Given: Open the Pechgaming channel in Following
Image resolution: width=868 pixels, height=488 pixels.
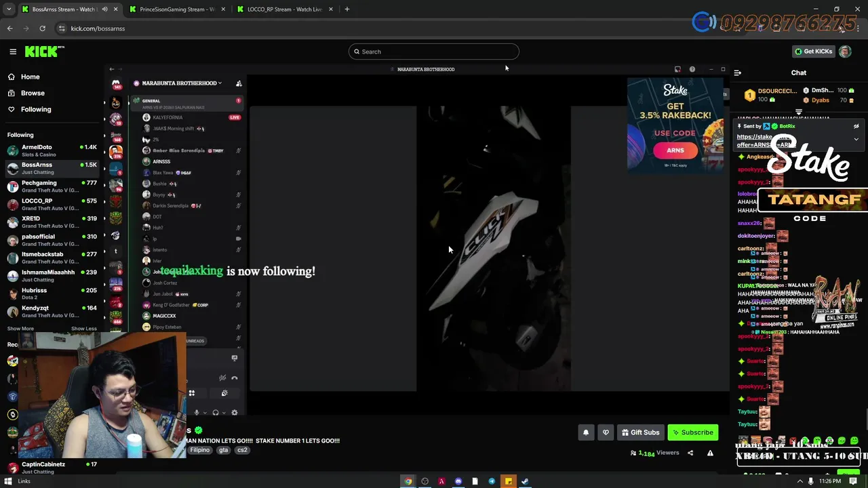Looking at the screenshot, I should (52, 186).
